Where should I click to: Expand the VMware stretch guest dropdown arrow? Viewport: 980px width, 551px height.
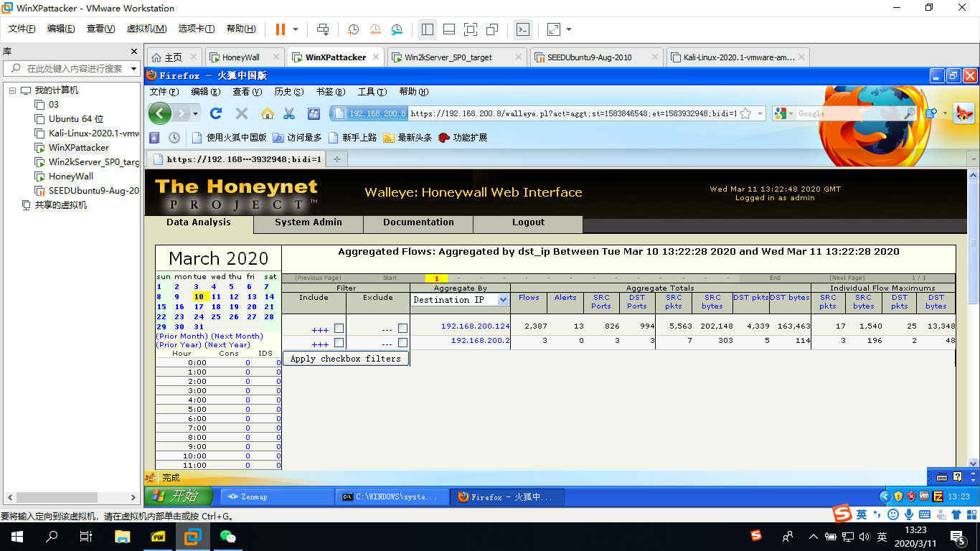(569, 29)
